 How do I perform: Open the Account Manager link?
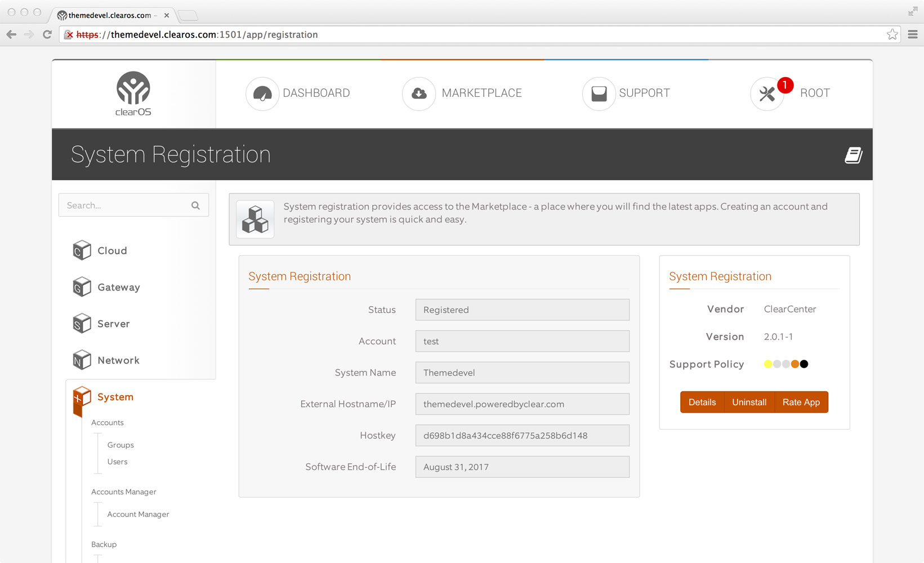coord(138,514)
